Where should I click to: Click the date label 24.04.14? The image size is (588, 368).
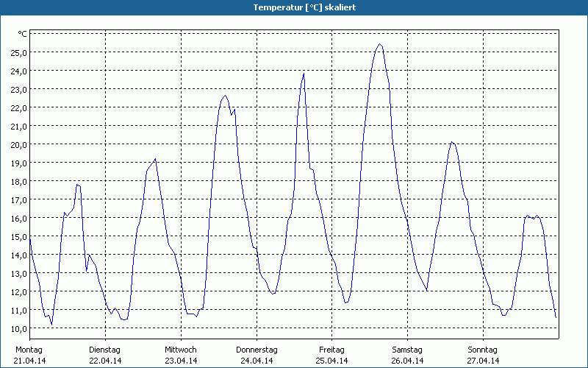coord(257,361)
